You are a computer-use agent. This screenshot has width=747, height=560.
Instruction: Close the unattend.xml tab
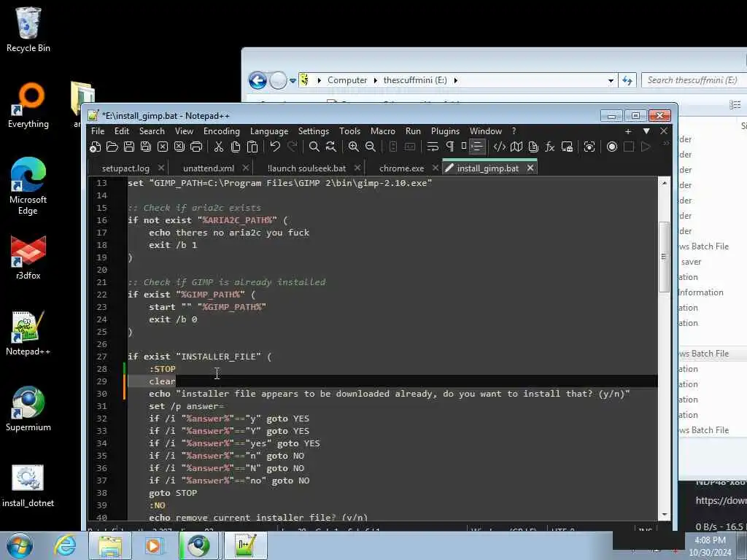[245, 168]
